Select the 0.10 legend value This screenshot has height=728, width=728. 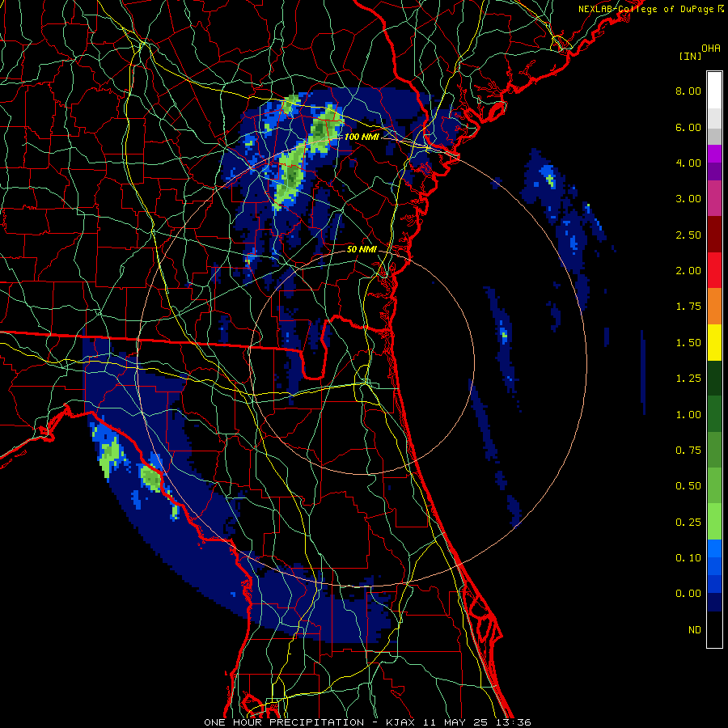pyautogui.click(x=688, y=558)
